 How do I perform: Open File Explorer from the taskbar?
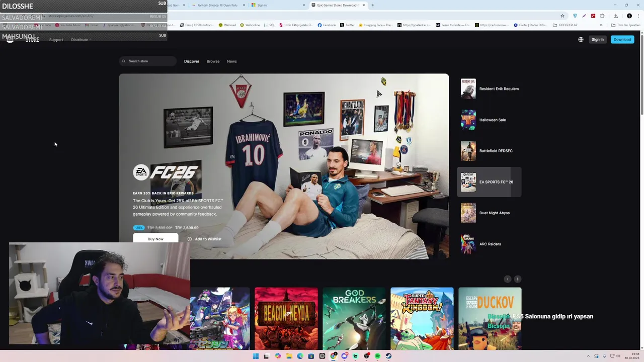pos(289,356)
